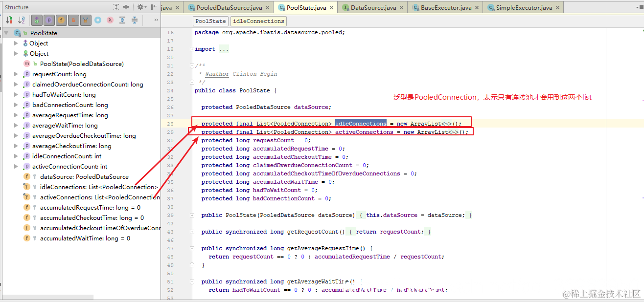Show more Structure toolbar actions chevron

(156, 20)
